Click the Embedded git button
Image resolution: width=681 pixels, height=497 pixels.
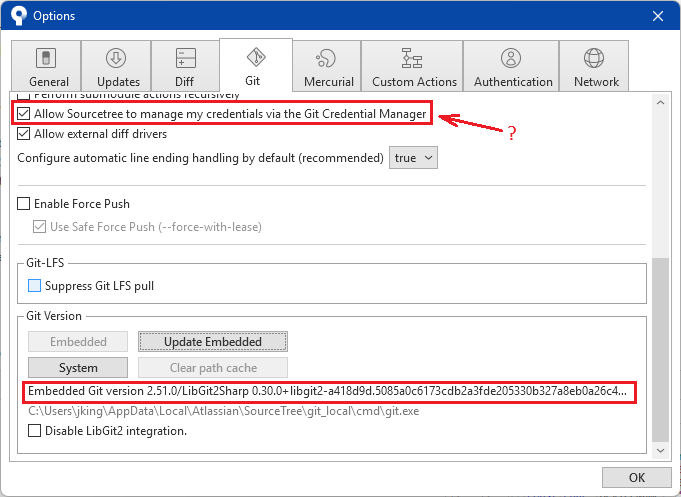(78, 342)
